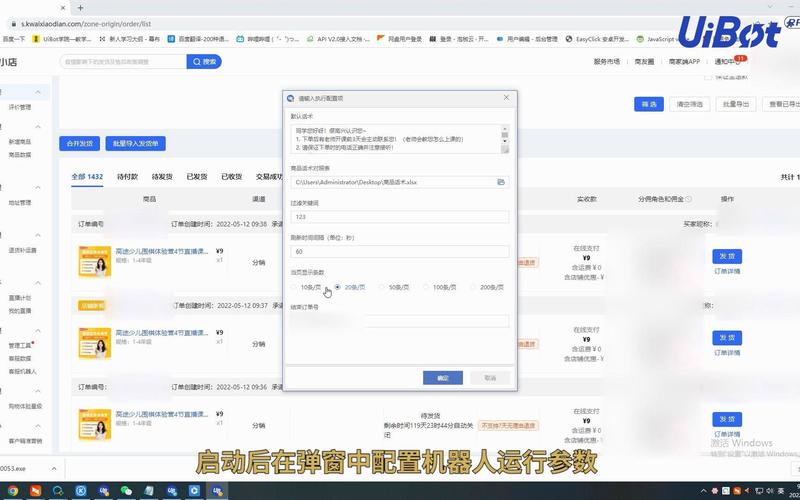Click the folder browse icon in file path field

pos(501,182)
